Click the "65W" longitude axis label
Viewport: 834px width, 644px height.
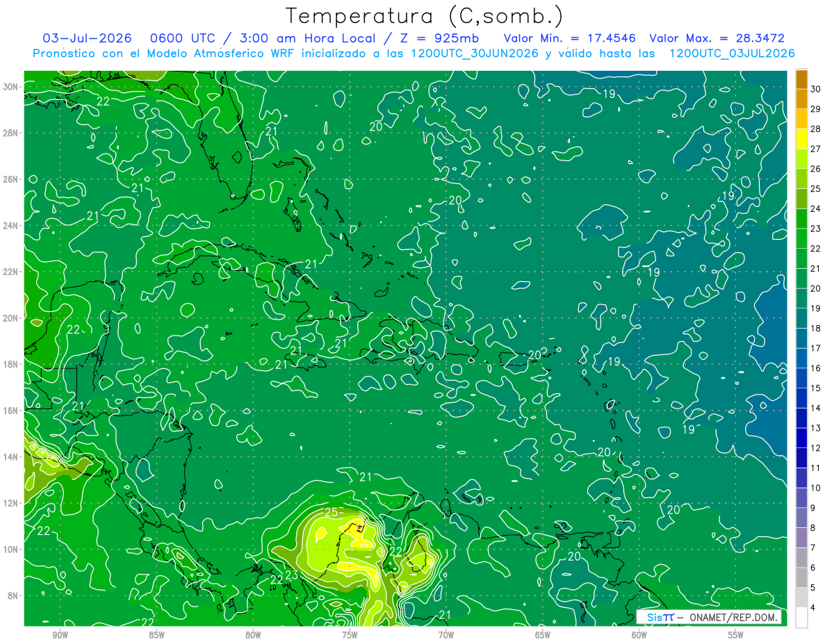(x=543, y=635)
